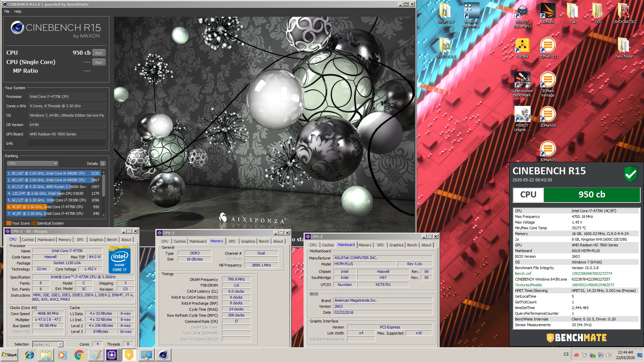The width and height of the screenshot is (644, 362).
Task: Open Google Chrome from the taskbar
Action: click(x=79, y=355)
